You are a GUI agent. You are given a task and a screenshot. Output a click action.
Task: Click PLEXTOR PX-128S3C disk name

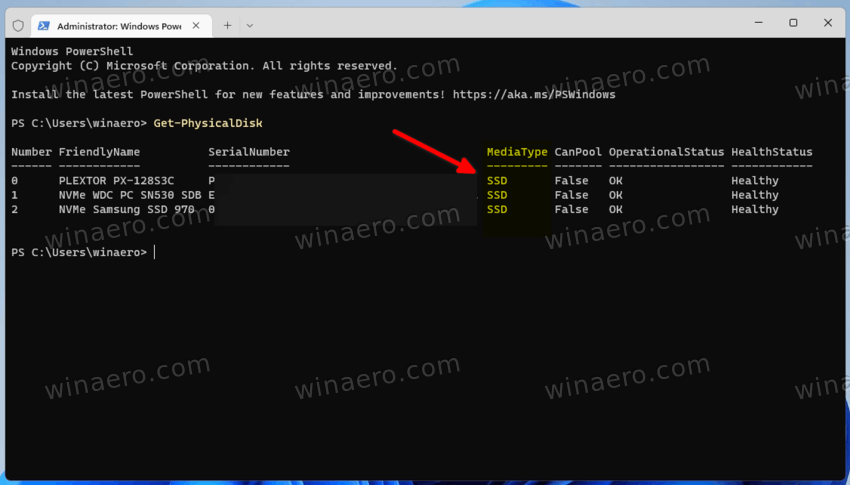117,180
